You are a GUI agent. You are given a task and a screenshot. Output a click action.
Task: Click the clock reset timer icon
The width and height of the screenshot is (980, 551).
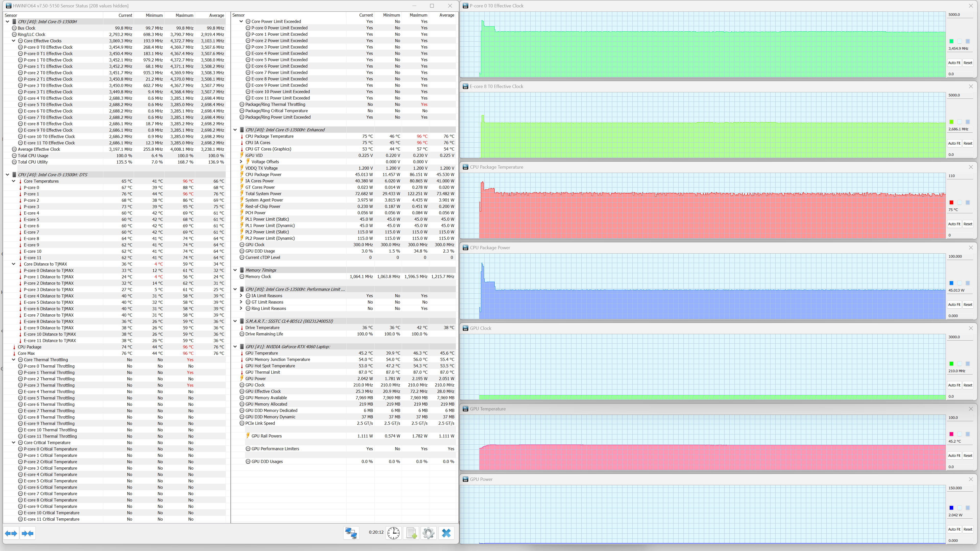[393, 533]
